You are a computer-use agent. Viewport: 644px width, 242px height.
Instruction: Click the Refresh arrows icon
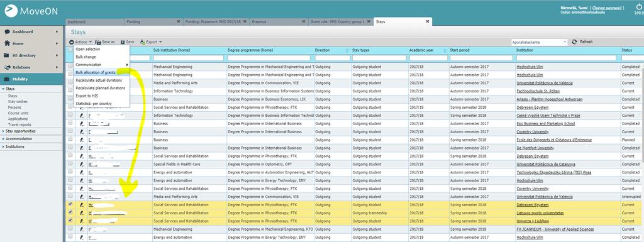574,42
